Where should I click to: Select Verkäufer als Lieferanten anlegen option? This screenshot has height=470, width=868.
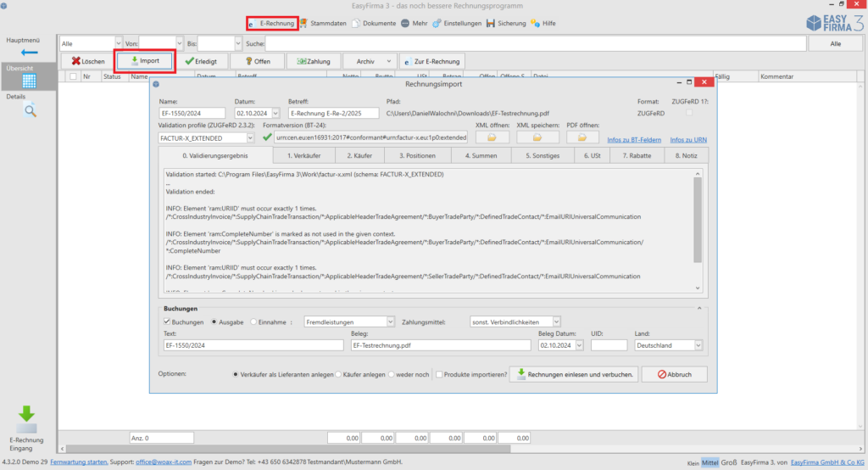tap(236, 375)
